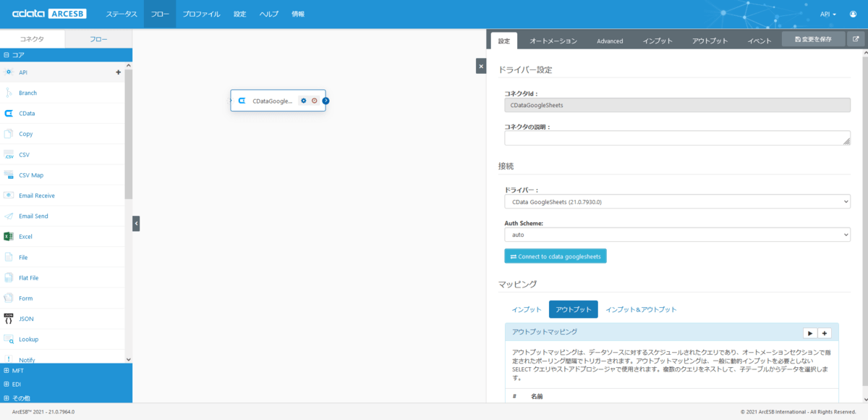Click the connector list scrollbar
Viewport: 868px width, 420px height.
click(129, 134)
